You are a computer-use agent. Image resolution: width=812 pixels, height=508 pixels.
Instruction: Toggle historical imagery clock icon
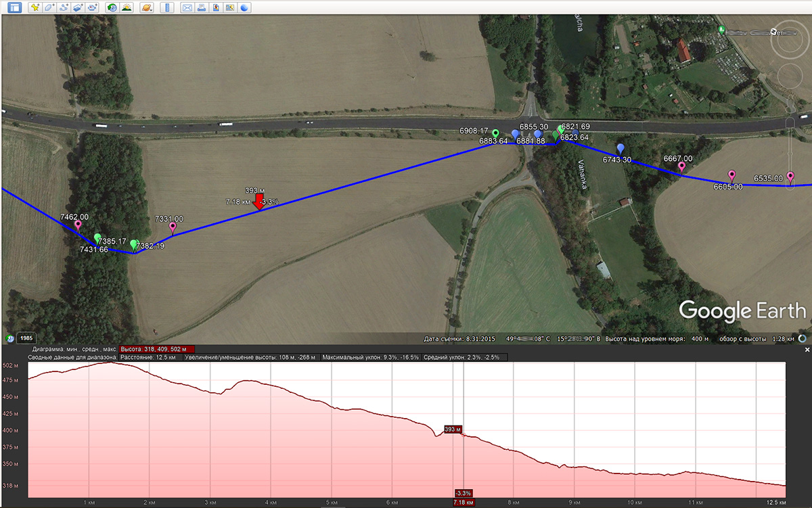pos(110,8)
